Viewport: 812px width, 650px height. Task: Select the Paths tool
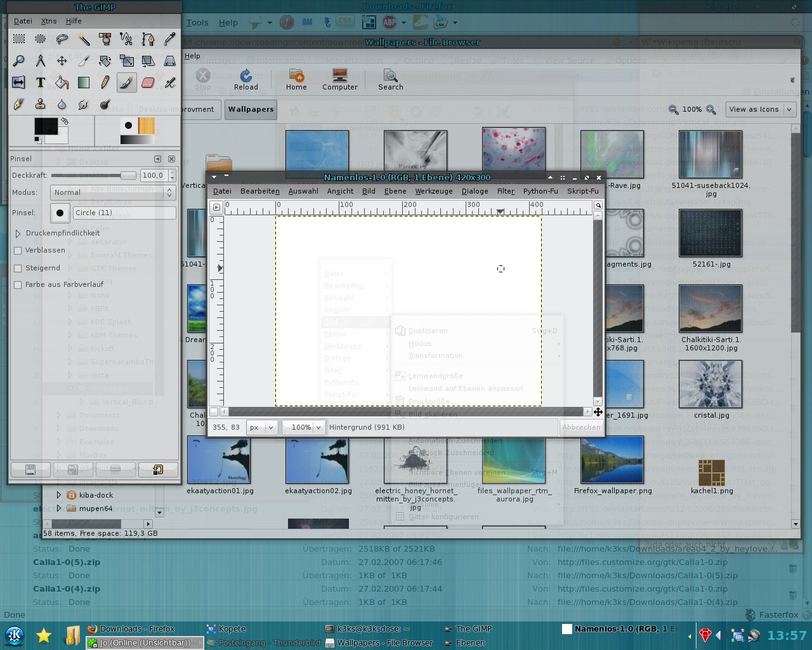(148, 39)
